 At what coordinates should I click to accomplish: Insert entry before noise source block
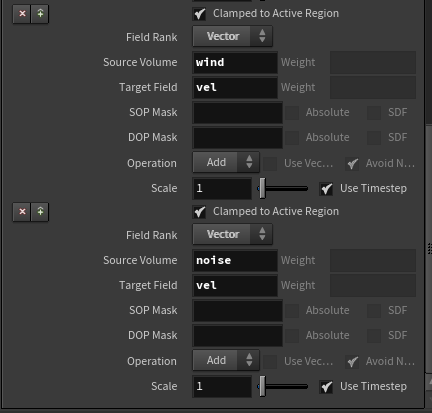(40, 212)
